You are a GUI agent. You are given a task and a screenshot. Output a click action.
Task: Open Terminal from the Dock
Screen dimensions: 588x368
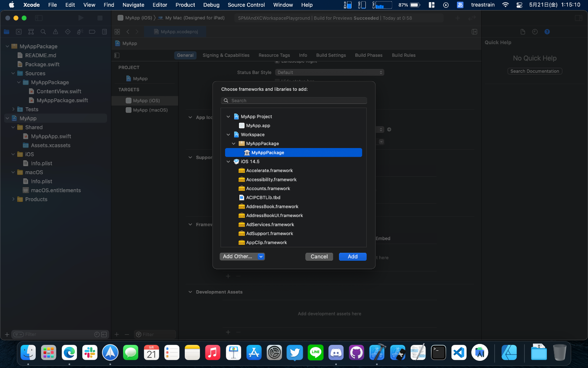(x=438, y=352)
